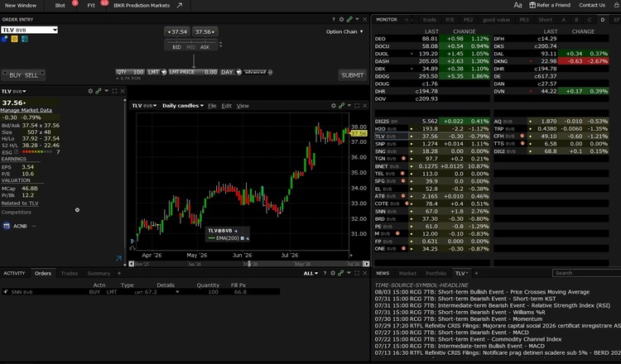Viewport: 621px width, 364px height.
Task: Open Activity panel settings gear
Action: click(333, 273)
